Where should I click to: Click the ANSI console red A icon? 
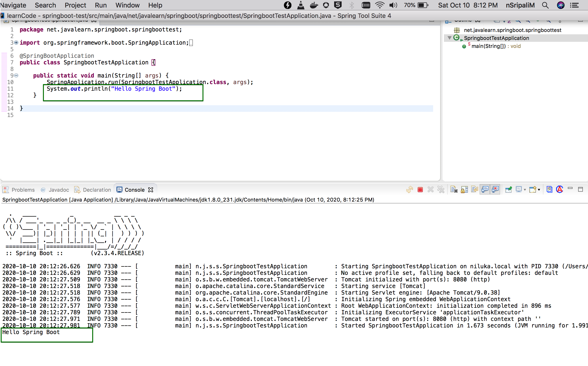pyautogui.click(x=559, y=189)
